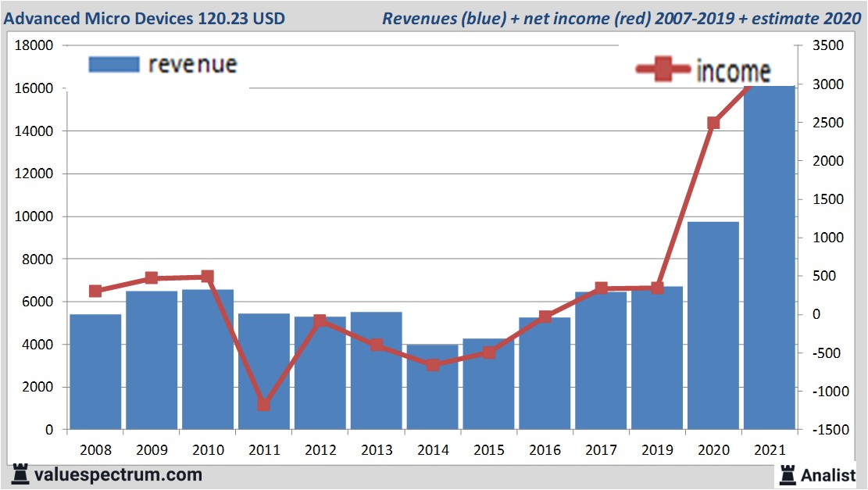
Task: Select the 2012 income marker
Action: point(320,320)
